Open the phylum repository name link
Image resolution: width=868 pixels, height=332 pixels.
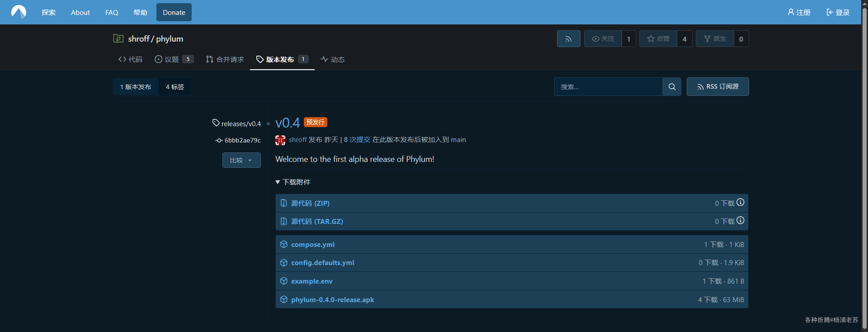point(170,39)
